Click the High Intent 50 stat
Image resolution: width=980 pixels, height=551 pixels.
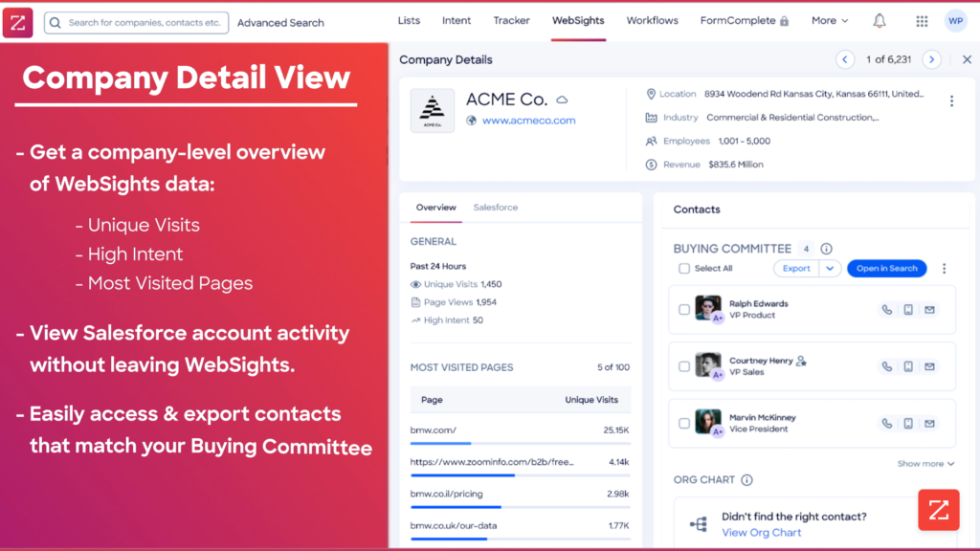point(447,320)
